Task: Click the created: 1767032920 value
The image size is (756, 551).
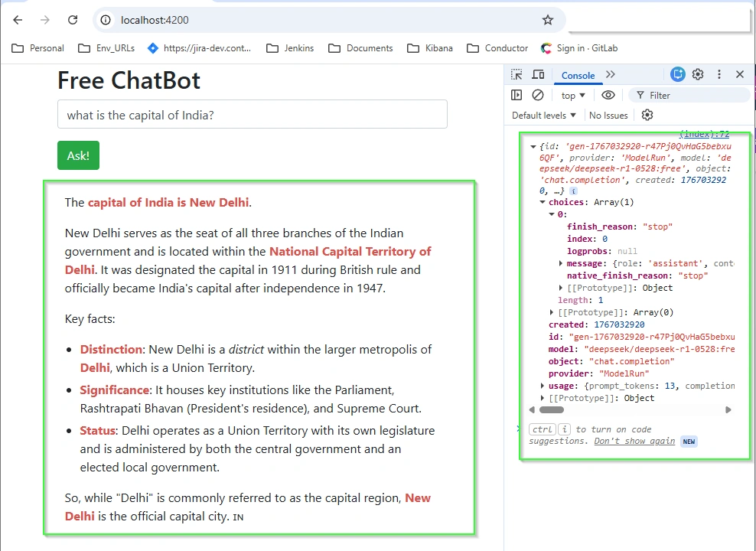Action: (x=619, y=324)
